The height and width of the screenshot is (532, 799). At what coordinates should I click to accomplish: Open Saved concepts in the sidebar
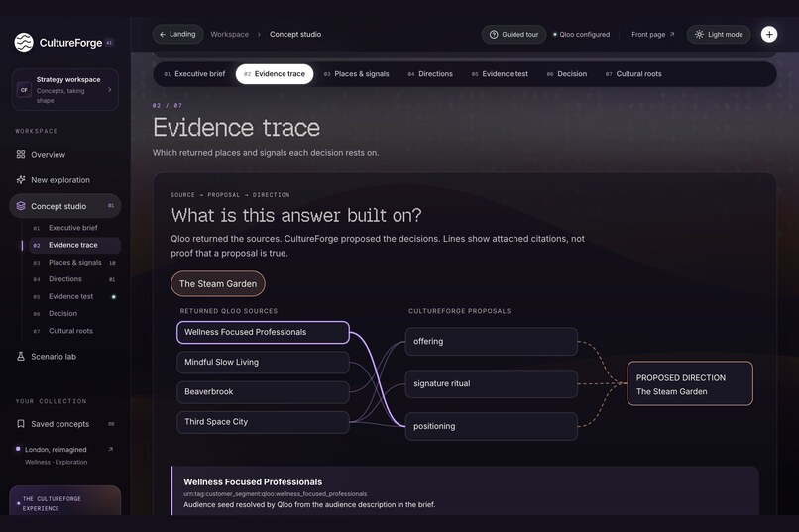click(x=65, y=424)
